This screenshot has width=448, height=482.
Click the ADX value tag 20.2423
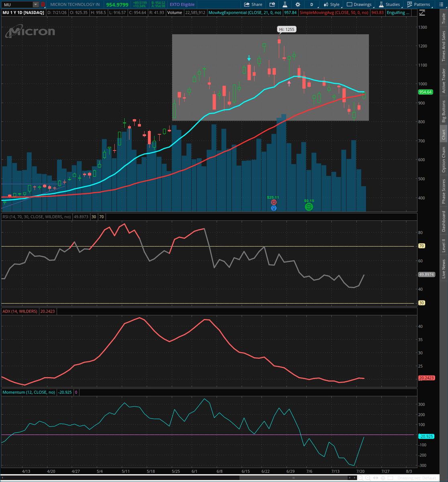coord(427,378)
